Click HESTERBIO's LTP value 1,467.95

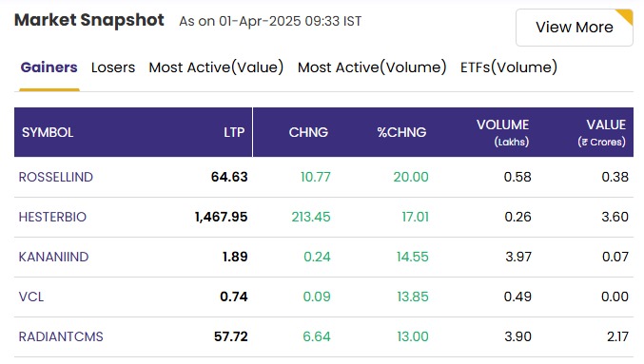tap(221, 217)
